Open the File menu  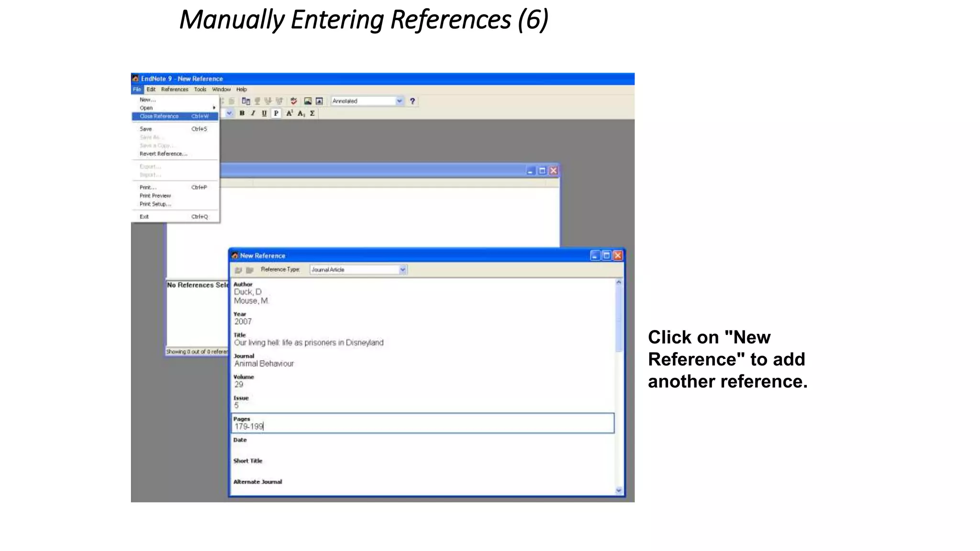point(137,89)
